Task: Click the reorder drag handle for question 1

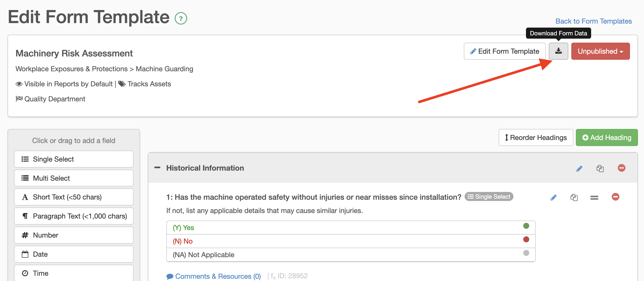Action: [594, 198]
